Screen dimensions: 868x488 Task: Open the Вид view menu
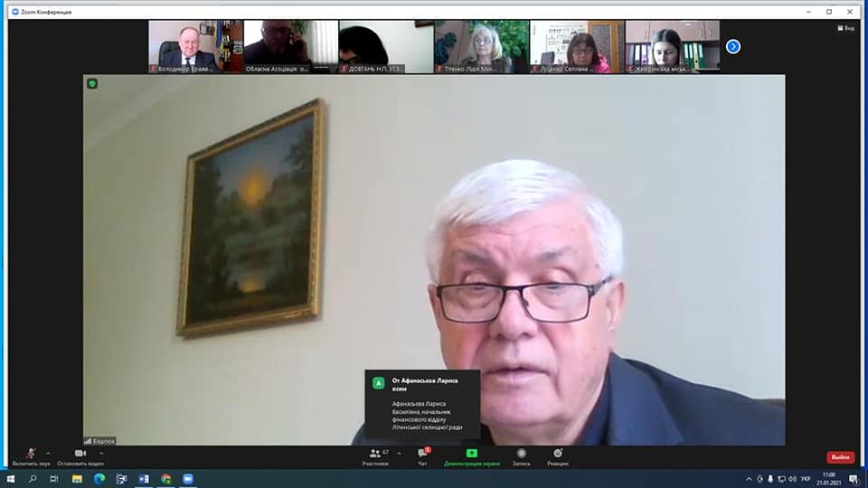(845, 28)
